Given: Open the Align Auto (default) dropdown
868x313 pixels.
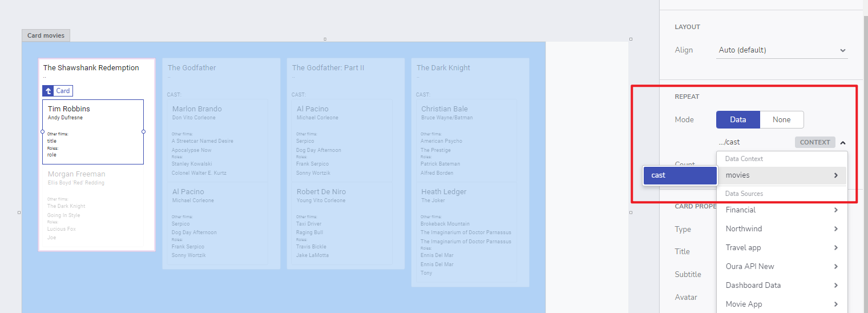Looking at the screenshot, I should (x=781, y=50).
